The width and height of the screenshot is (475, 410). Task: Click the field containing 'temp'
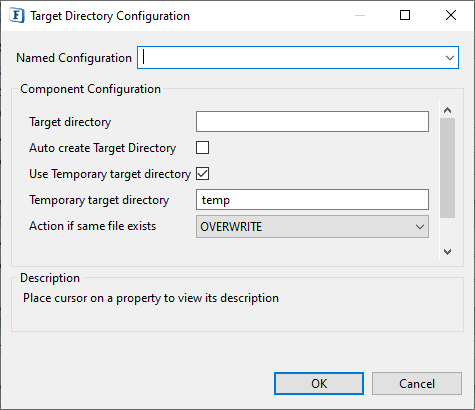pyautogui.click(x=312, y=200)
